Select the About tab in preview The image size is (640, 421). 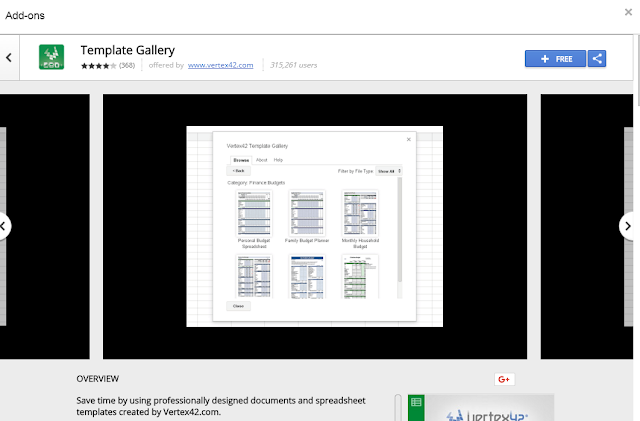coord(262,160)
